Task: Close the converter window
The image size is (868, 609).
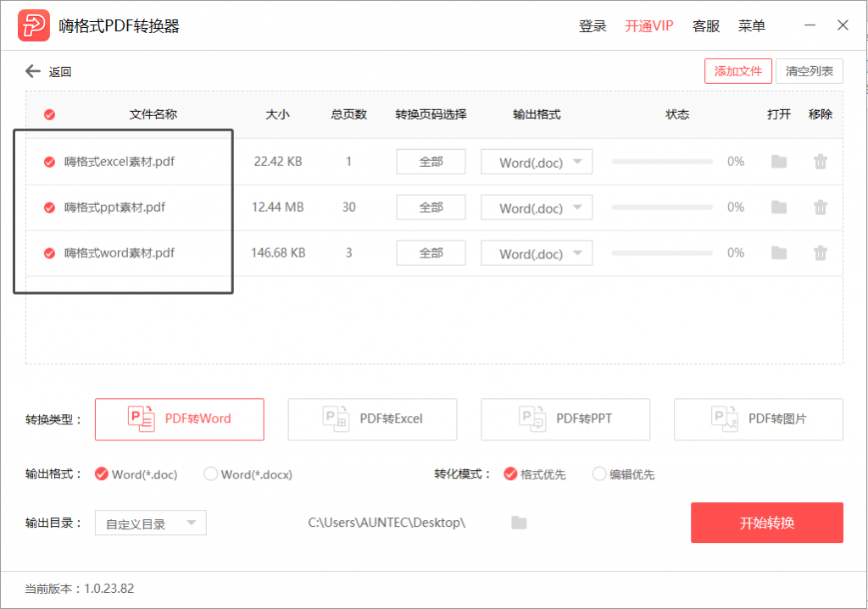Action: 843,25
